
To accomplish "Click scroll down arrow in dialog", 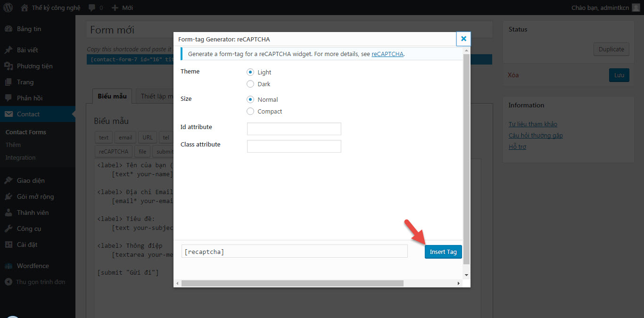I will tap(466, 274).
